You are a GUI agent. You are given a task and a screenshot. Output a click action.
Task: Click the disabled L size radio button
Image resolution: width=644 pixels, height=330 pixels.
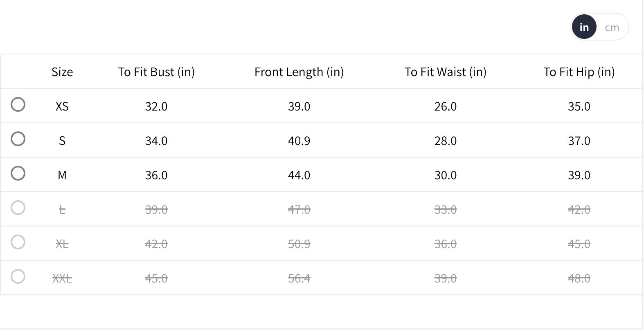[x=18, y=208]
